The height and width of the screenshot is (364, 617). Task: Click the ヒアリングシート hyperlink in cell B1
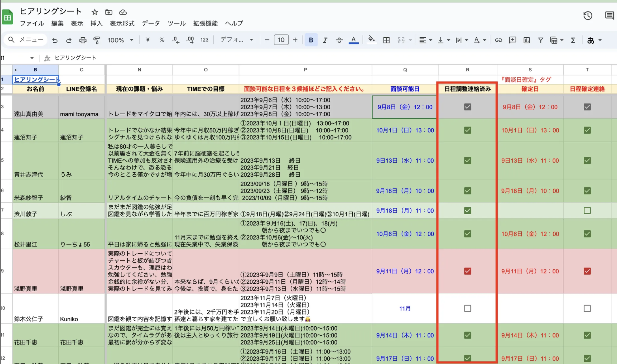click(35, 80)
